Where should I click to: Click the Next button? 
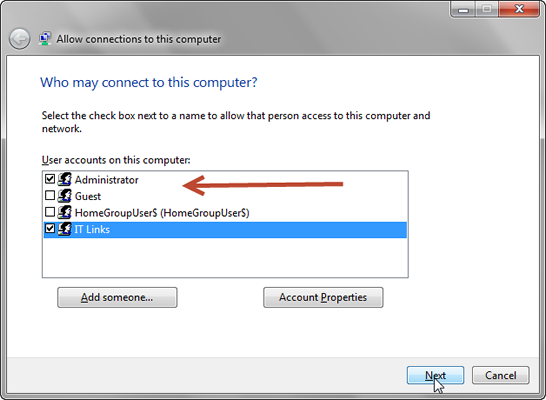(x=435, y=375)
